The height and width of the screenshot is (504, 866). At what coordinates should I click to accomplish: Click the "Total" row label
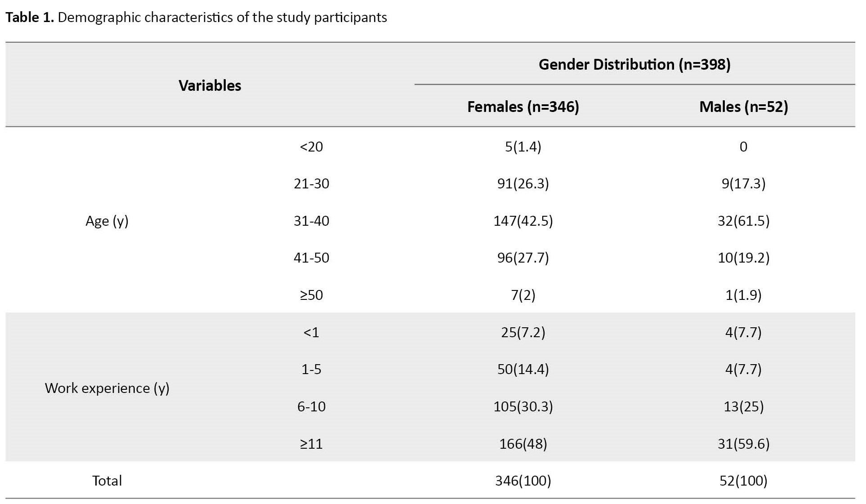click(107, 481)
